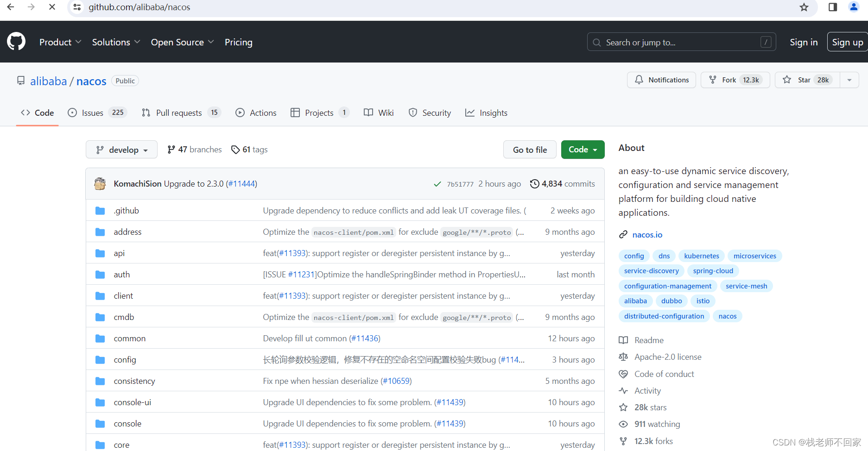Viewport: 868px width, 451px height.
Task: Switch to the Issues tab
Action: tap(97, 113)
